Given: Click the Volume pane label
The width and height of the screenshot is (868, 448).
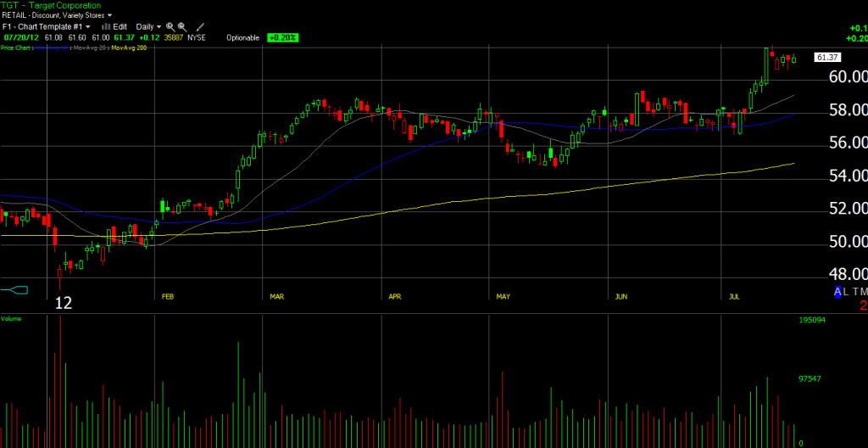Looking at the screenshot, I should click(x=10, y=319).
